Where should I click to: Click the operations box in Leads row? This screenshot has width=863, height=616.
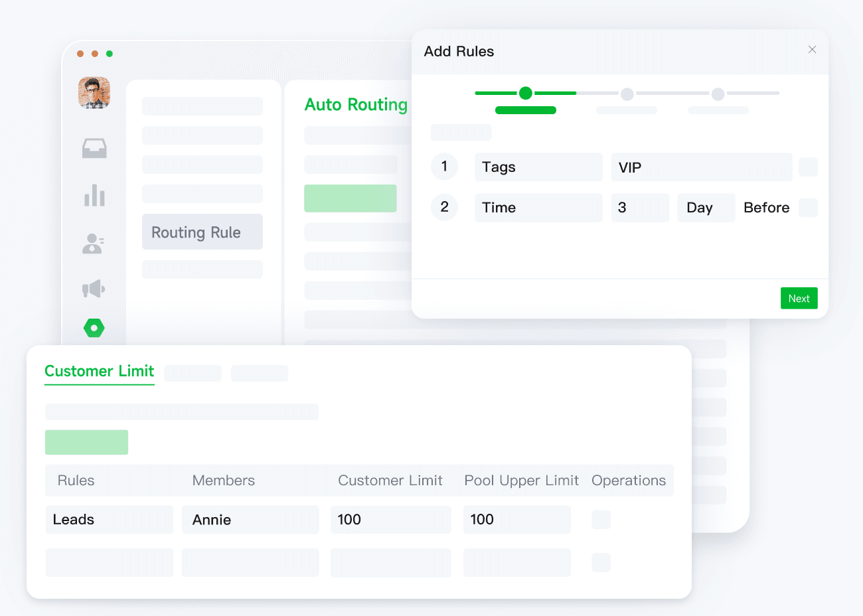coord(601,520)
